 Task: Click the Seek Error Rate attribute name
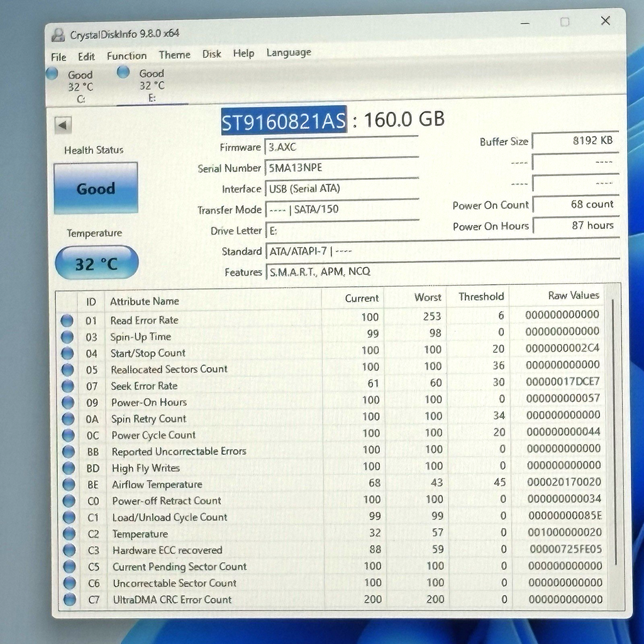[x=144, y=386]
